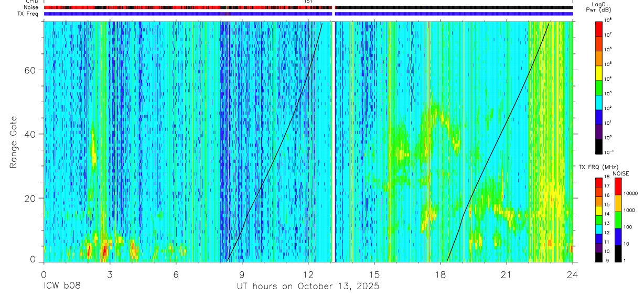
Task: Click the x-axis tick label '15'
Action: point(374,274)
